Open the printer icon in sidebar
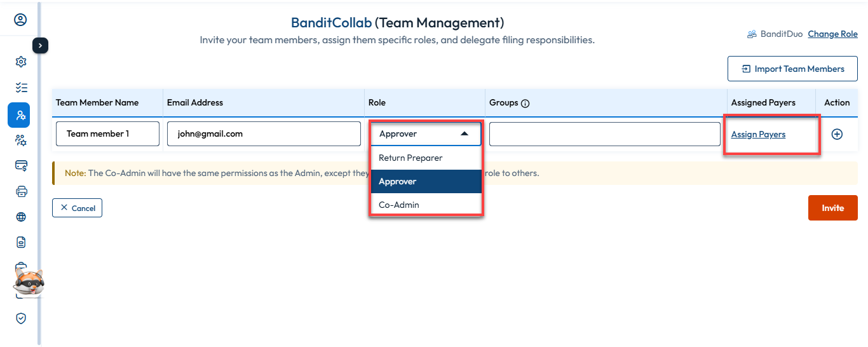This screenshot has width=868, height=347. tap(20, 191)
